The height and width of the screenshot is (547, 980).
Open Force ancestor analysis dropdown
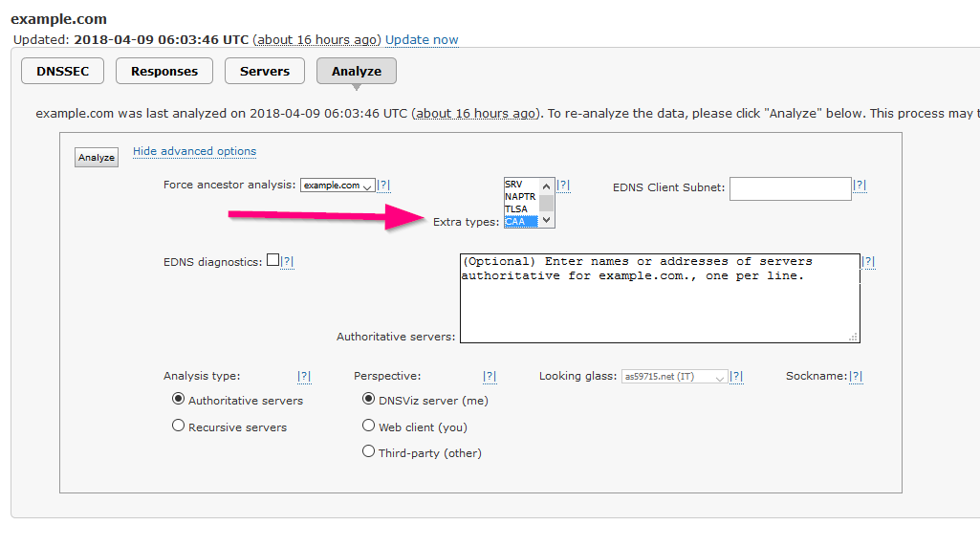(338, 185)
